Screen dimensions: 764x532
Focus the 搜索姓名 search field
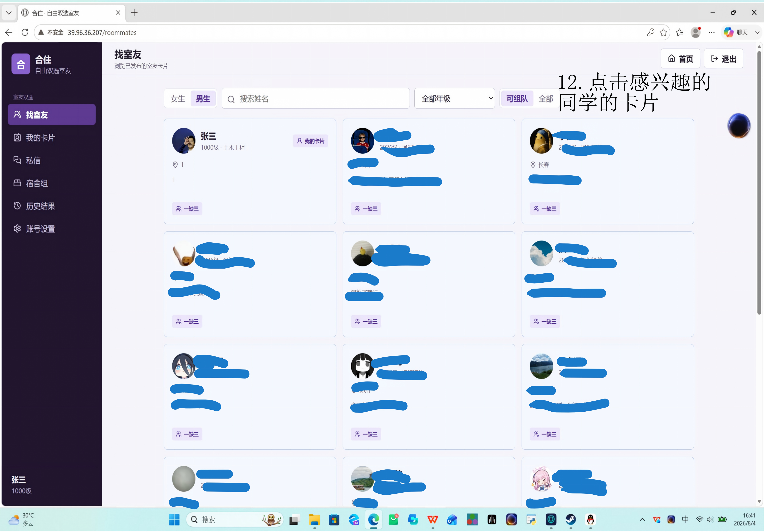[x=315, y=99]
